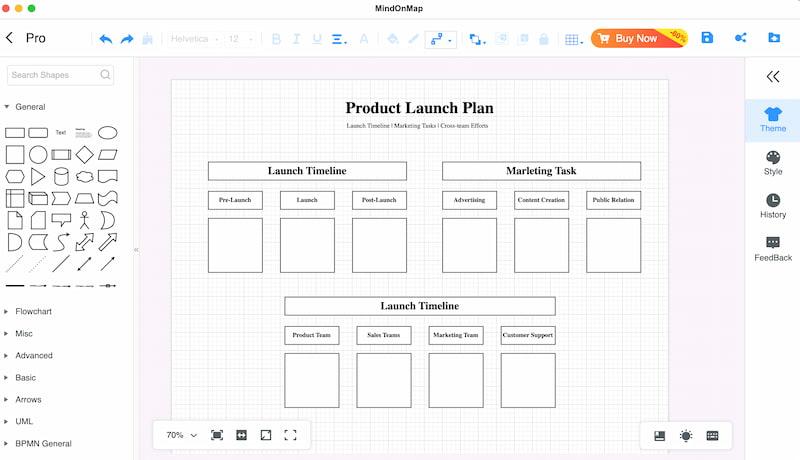
Task: Click the fullscreen icon
Action: pyautogui.click(x=290, y=435)
